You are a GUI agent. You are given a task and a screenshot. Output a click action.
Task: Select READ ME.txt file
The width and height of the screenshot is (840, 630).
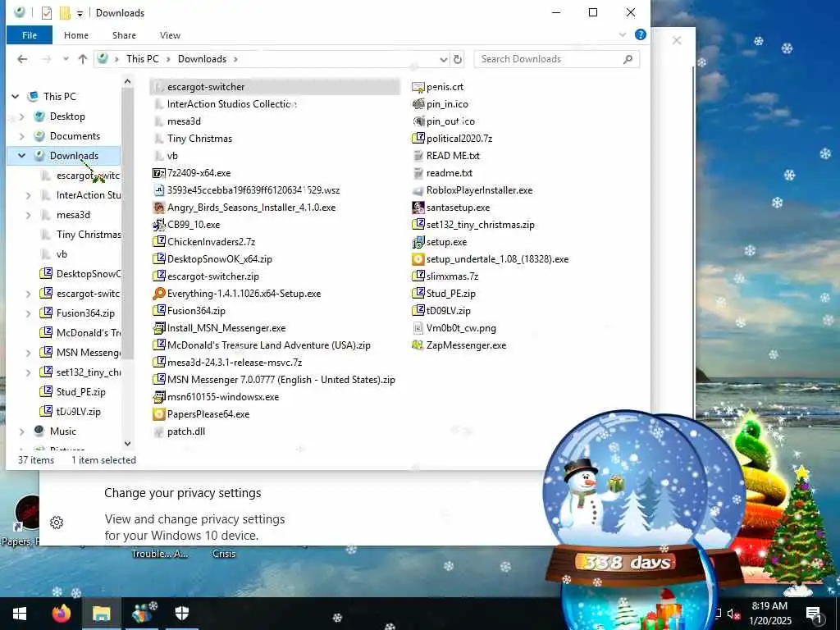click(x=446, y=155)
